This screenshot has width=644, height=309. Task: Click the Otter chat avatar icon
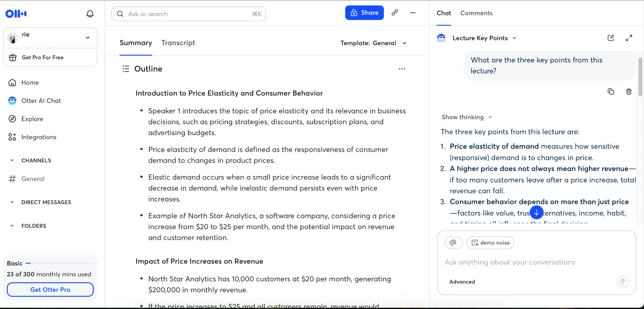pyautogui.click(x=441, y=38)
